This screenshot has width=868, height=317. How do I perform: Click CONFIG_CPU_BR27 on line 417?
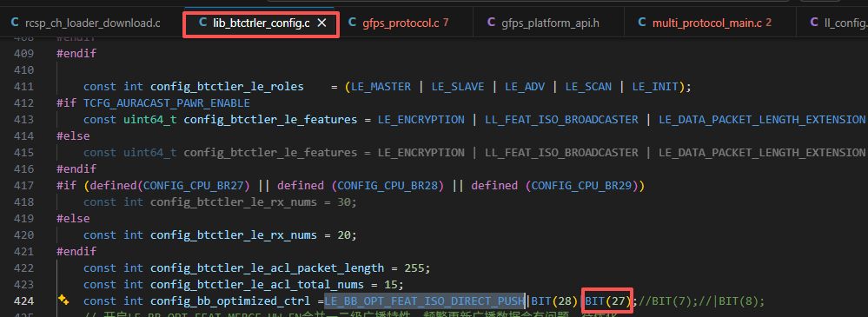[194, 186]
